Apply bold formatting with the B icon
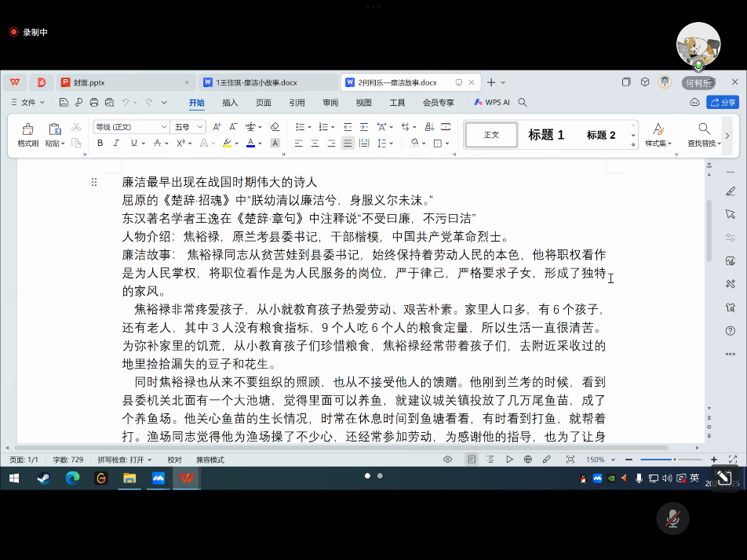Screen dimensions: 747x560 [100, 143]
